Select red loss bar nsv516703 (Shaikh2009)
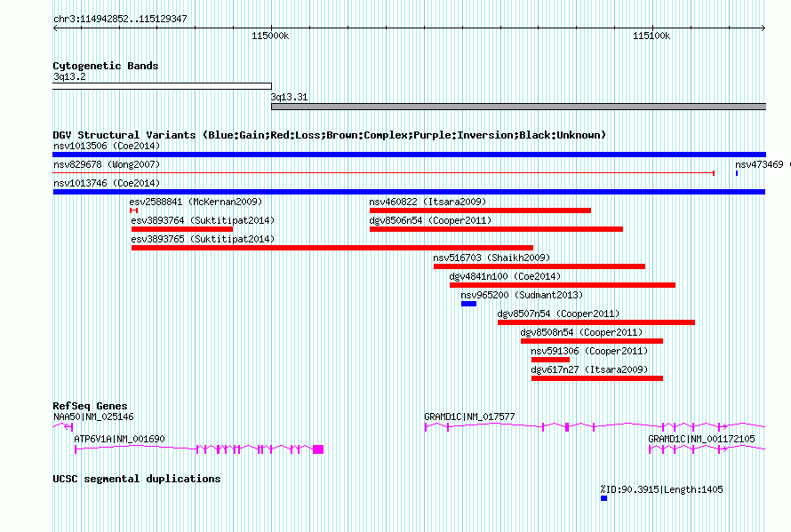Screen dimensions: 791x532 [x=539, y=266]
